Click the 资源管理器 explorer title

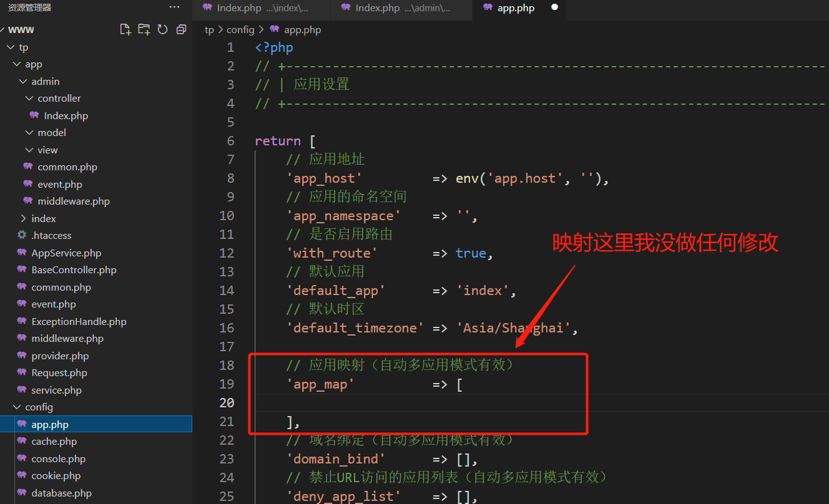coord(29,7)
